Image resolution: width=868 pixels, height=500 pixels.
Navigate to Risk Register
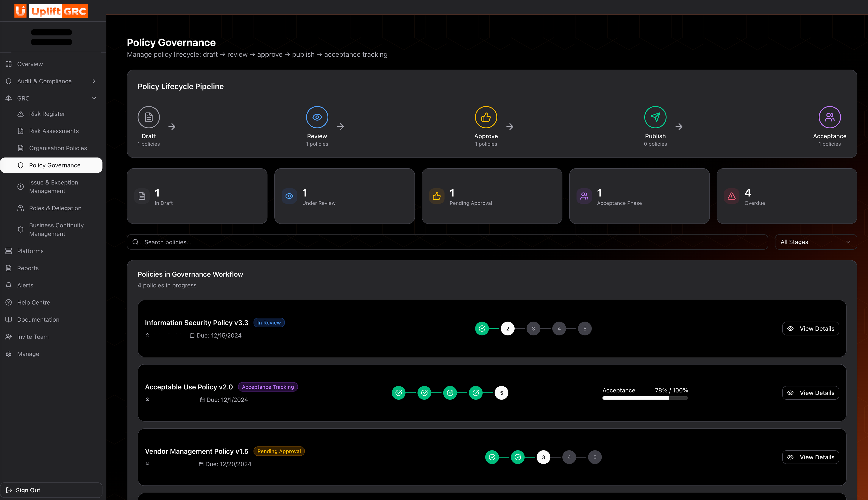[51, 114]
